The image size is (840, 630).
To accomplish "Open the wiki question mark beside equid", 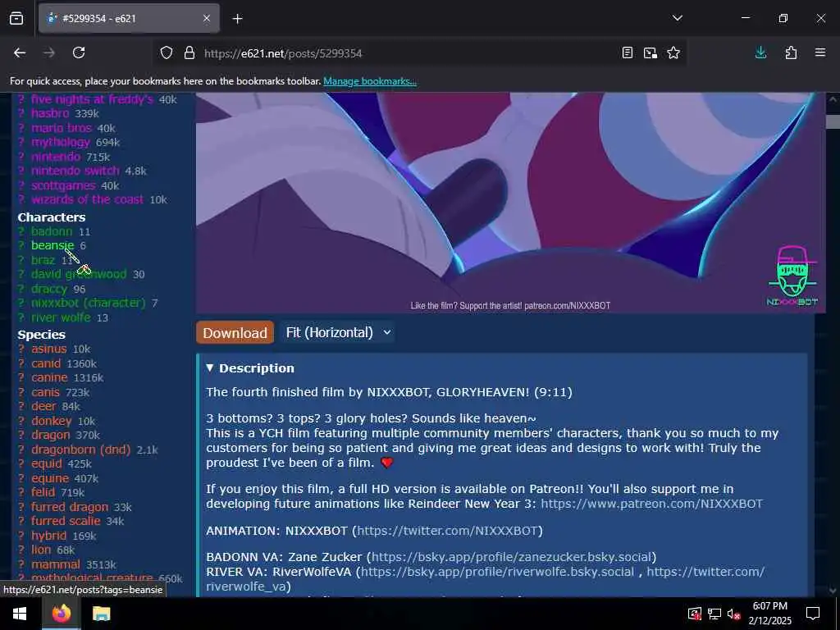I will pos(21,463).
